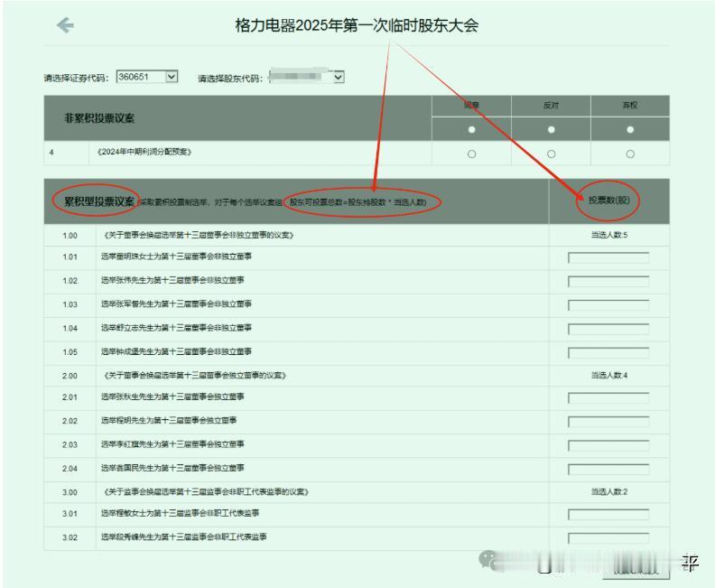Click the 请选择证券代码 label
The width and height of the screenshot is (715, 588).
(76, 78)
